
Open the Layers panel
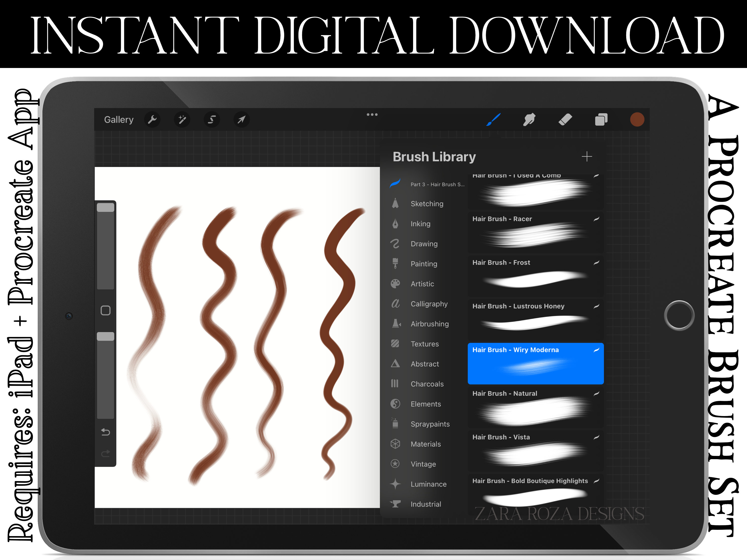pyautogui.click(x=602, y=119)
